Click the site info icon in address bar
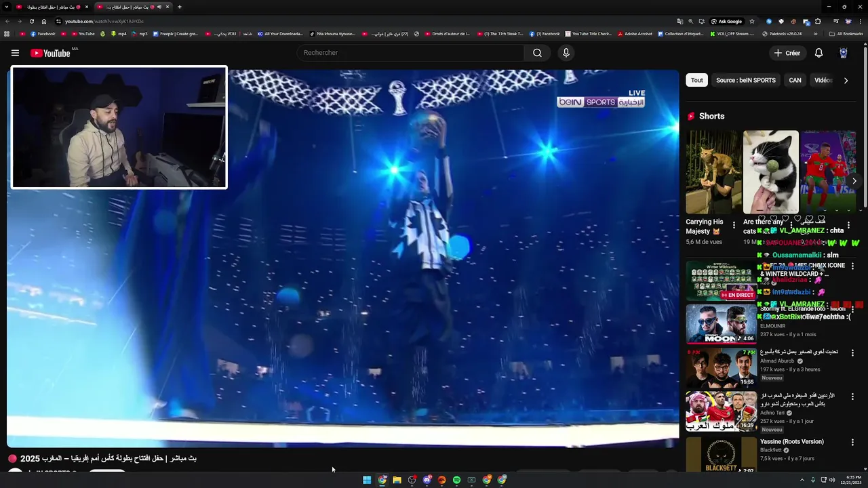868x488 pixels. pyautogui.click(x=58, y=21)
